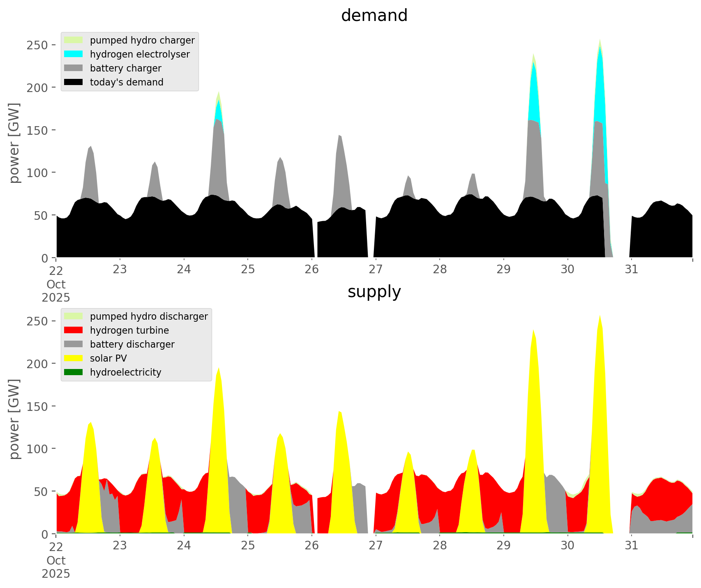Viewport: 701px width, 588px height.
Task: Click date tick 27 on the demand chart axis
Action: (376, 270)
